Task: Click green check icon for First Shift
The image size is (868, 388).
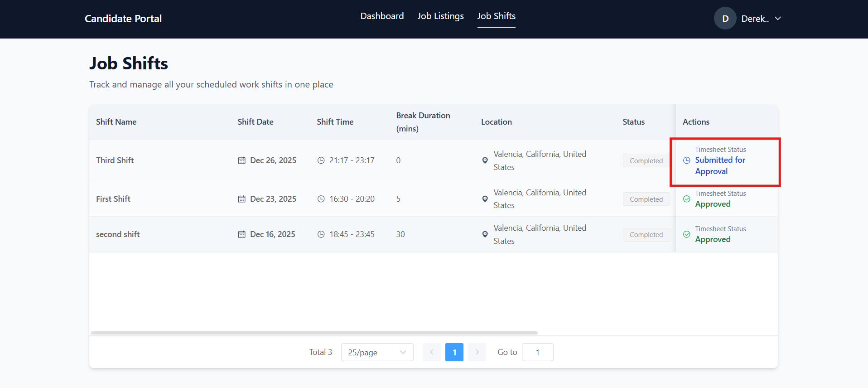Action: [687, 199]
